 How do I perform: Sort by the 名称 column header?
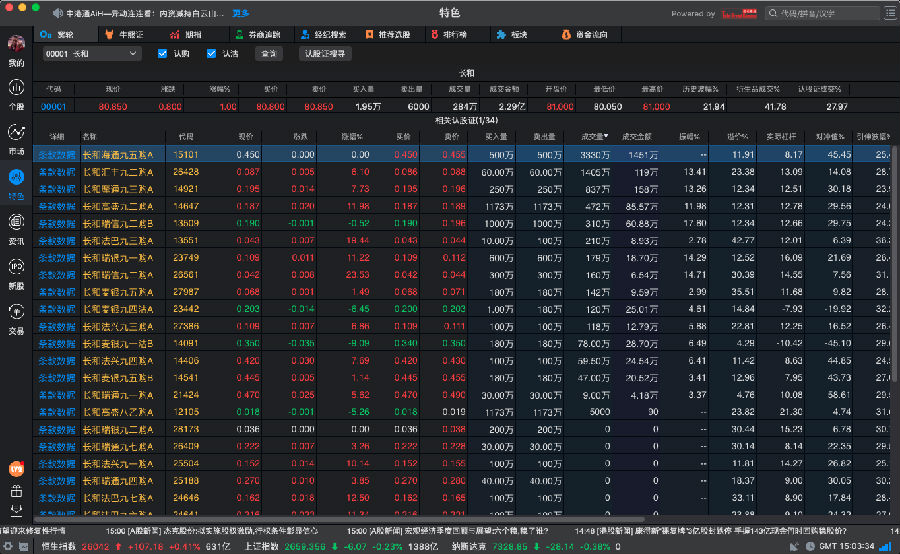coord(89,137)
